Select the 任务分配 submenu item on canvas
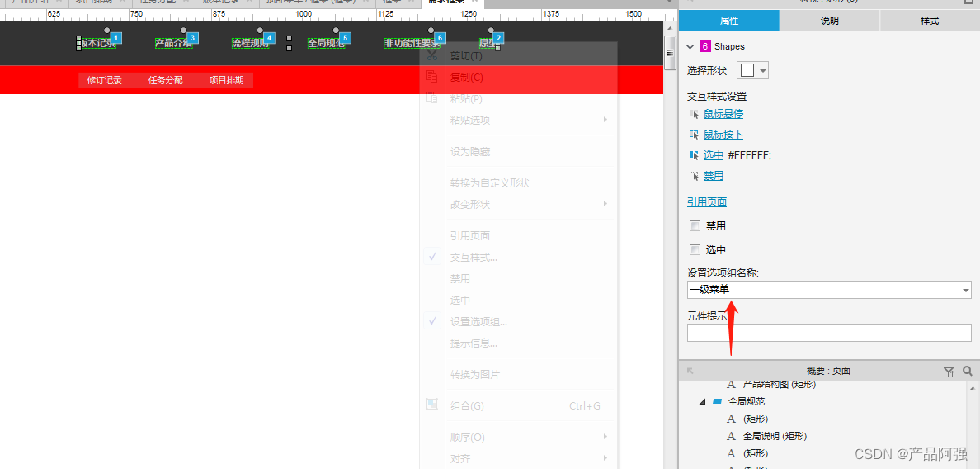980x469 pixels. tap(166, 80)
